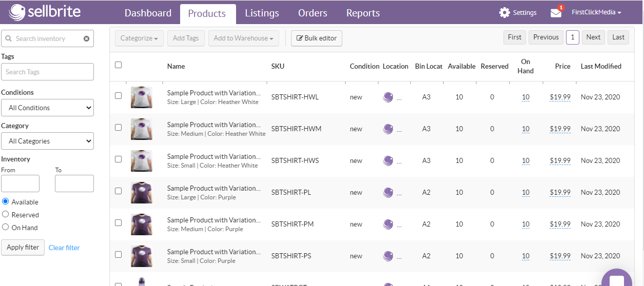Viewport: 644px width, 286px height.
Task: Sort by the SKU column header
Action: click(278, 66)
